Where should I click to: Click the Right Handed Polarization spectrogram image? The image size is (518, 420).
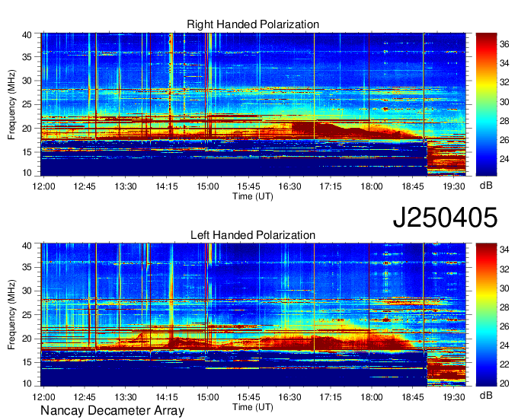click(x=253, y=104)
